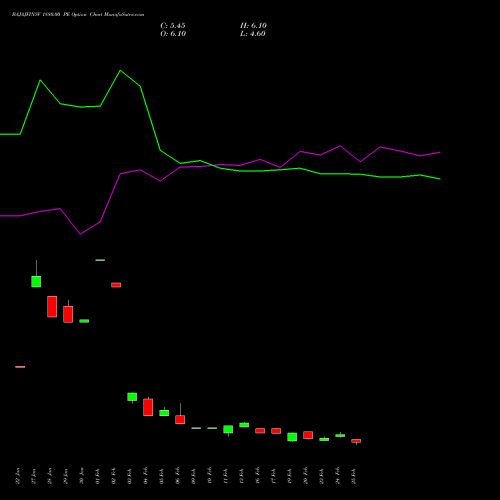The height and width of the screenshot is (500, 500).
Task: Click the right end of the purple line
Action: pos(440,152)
